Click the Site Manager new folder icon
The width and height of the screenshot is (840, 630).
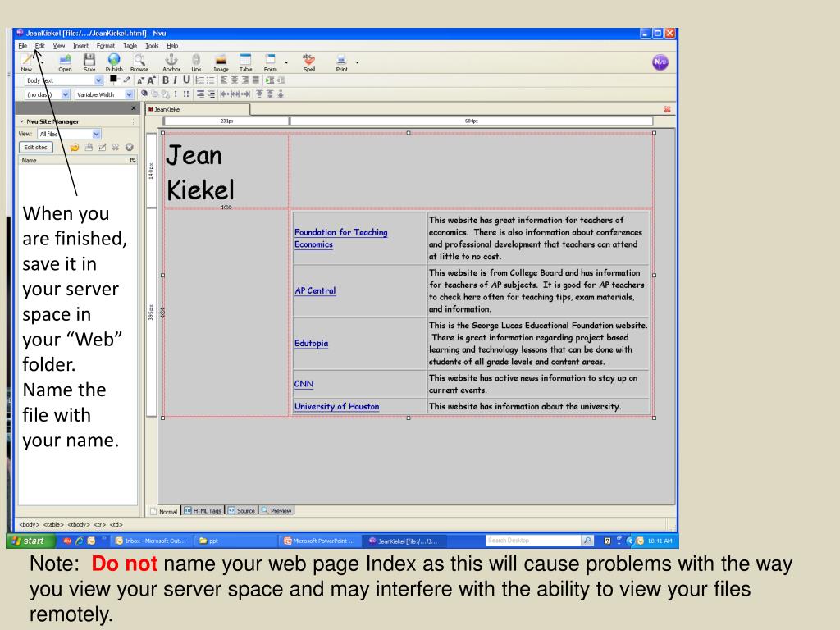(x=89, y=148)
